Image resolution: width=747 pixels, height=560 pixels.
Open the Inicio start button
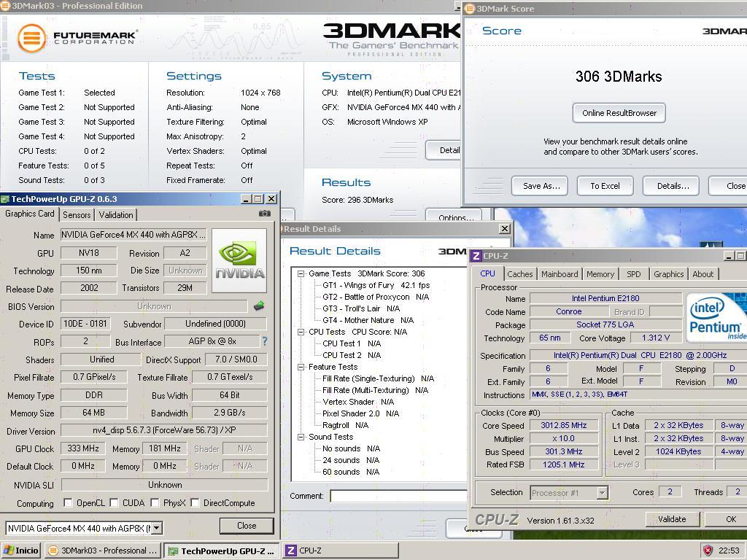[20, 551]
